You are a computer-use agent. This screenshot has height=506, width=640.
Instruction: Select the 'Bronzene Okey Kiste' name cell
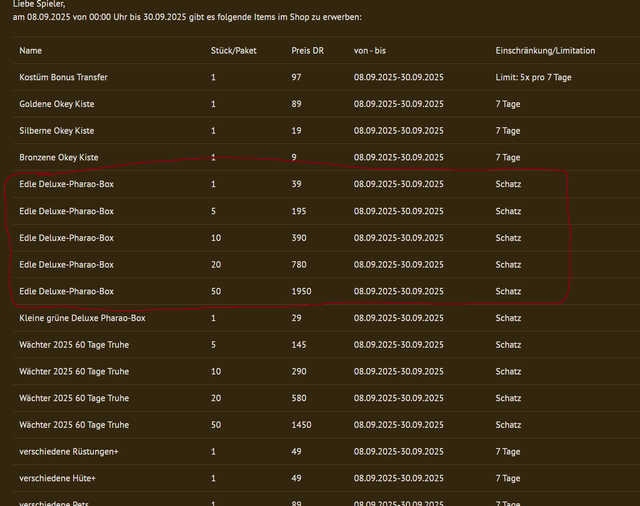59,158
